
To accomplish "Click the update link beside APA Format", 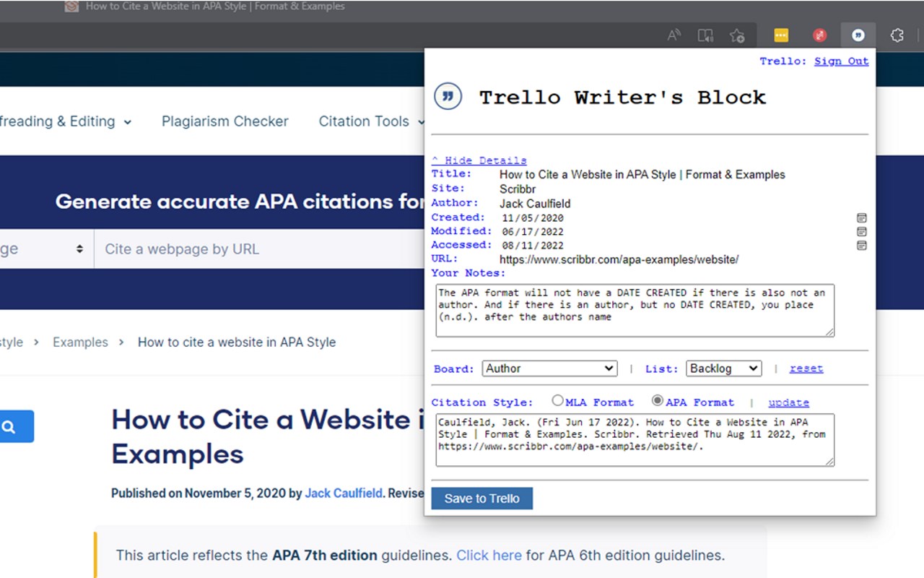I will click(788, 402).
